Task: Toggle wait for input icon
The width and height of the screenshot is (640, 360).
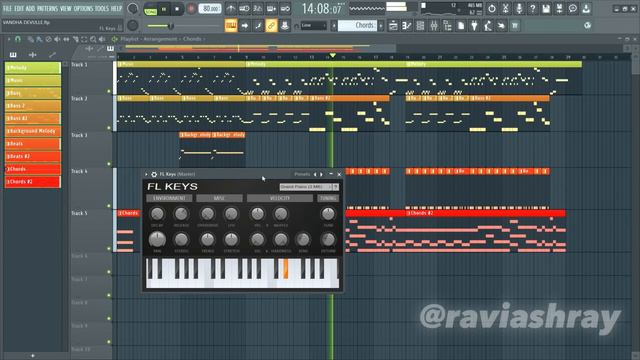Action: [244, 9]
